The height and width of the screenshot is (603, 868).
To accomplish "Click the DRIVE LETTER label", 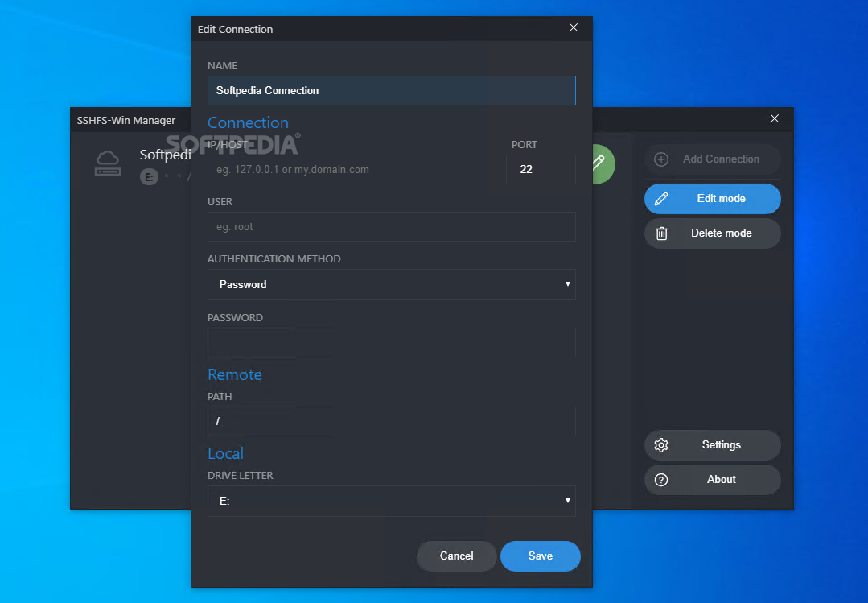I will click(241, 476).
